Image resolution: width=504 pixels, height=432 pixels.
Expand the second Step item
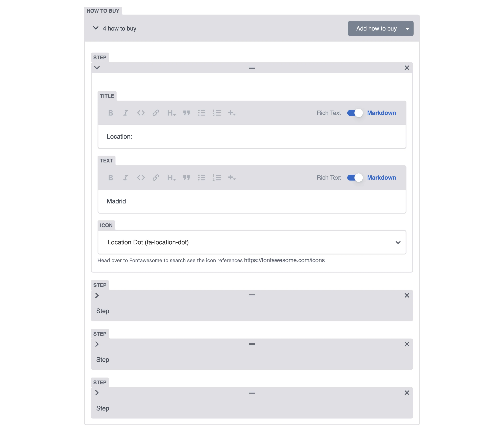point(97,295)
